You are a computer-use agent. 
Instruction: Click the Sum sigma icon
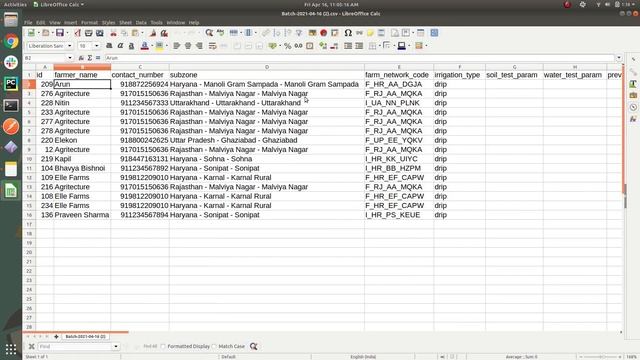point(90,58)
